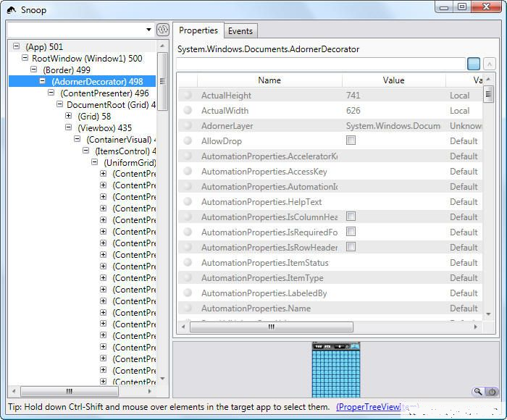Select (Viewbox) 435 in the tree
This screenshot has height=420, width=507.
click(104, 127)
